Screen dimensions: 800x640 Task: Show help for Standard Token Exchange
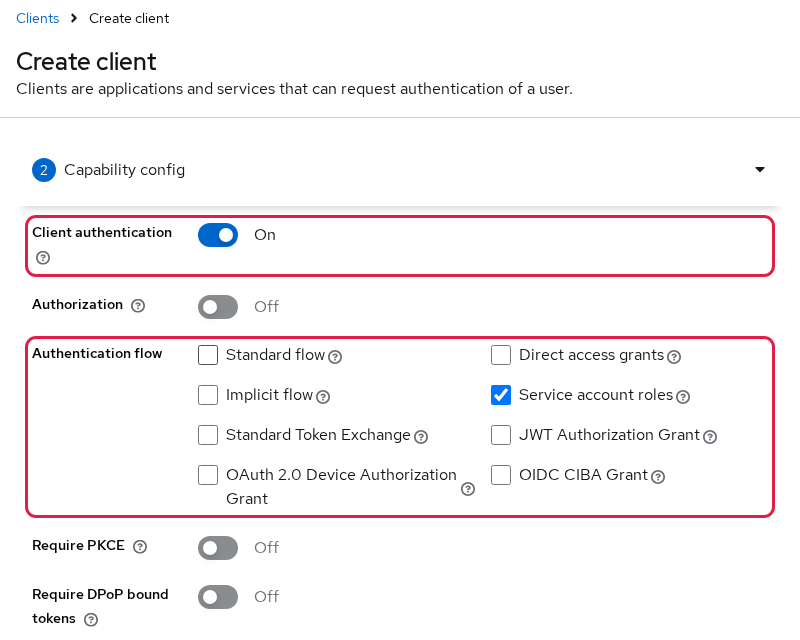(421, 437)
